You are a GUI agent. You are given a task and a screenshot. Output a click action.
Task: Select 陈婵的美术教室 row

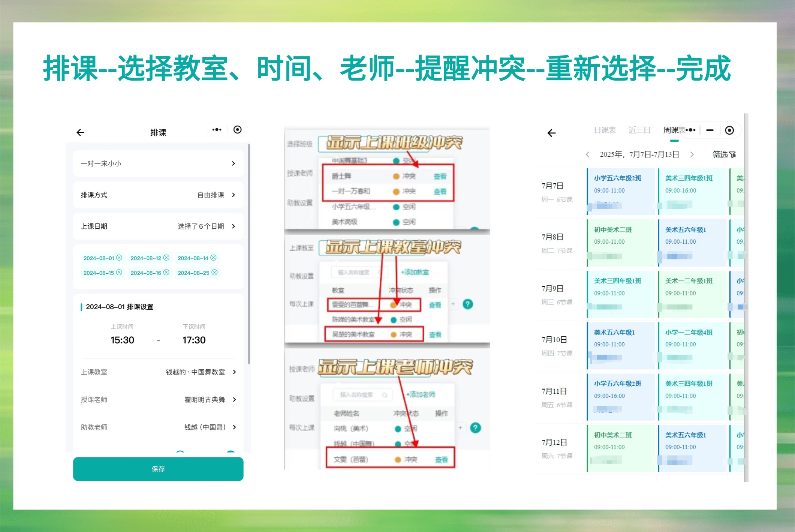383,320
